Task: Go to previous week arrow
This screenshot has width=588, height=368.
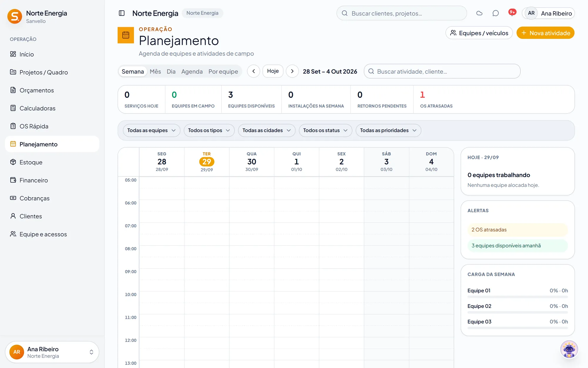Action: click(x=253, y=71)
